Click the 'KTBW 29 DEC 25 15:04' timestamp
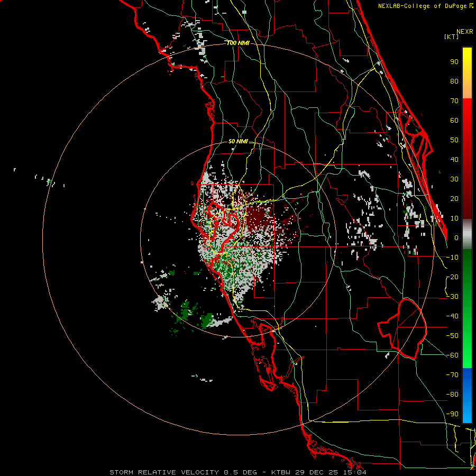 pyautogui.click(x=319, y=472)
